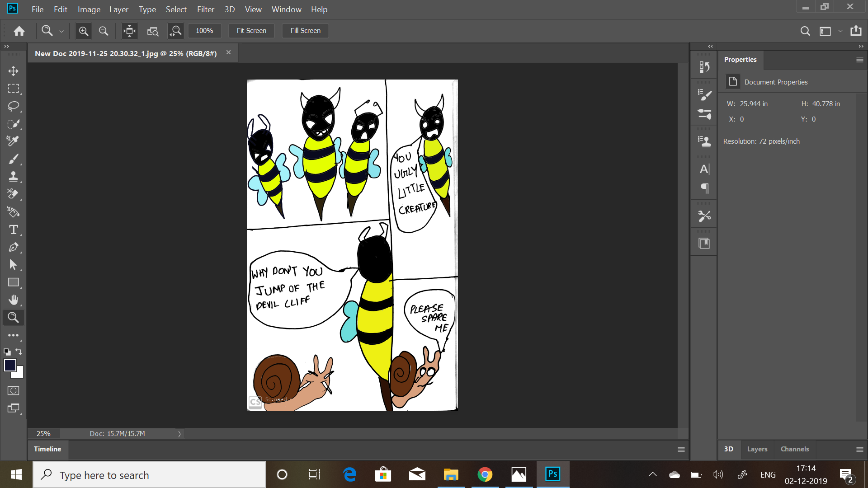Select the Move tool

click(13, 71)
